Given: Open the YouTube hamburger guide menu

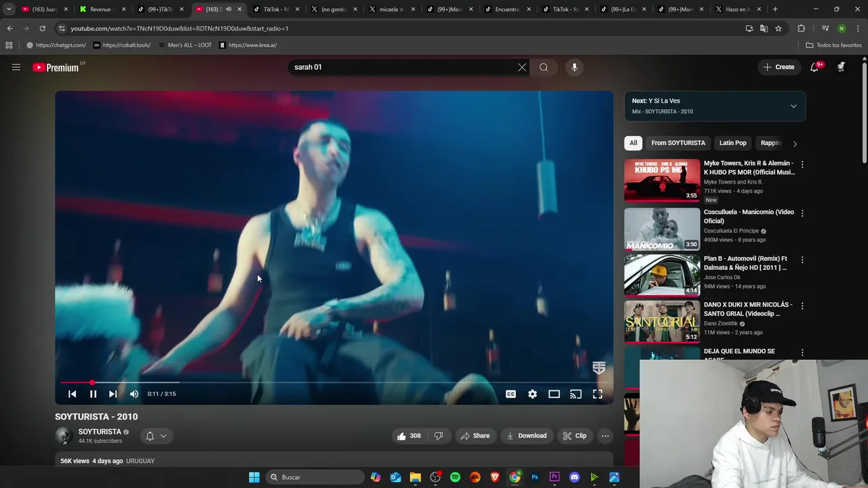Looking at the screenshot, I should [16, 67].
